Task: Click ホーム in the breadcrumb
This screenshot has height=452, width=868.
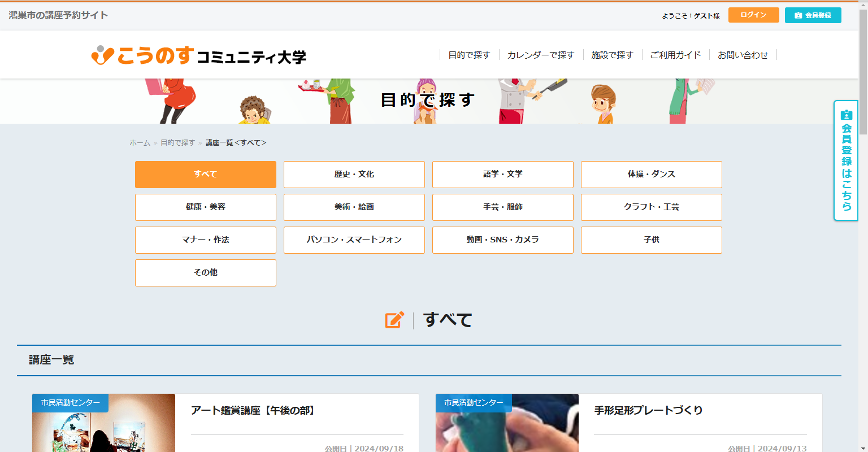Action: 140,143
